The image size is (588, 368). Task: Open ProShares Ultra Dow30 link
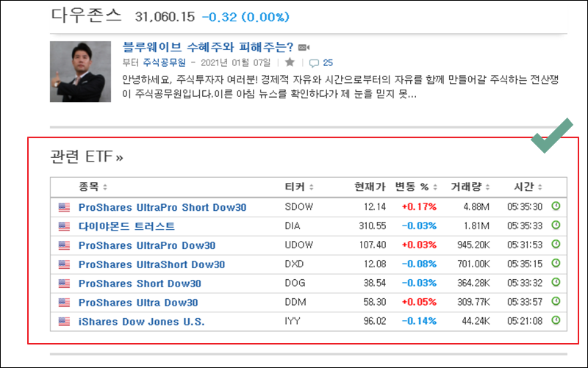pyautogui.click(x=138, y=303)
